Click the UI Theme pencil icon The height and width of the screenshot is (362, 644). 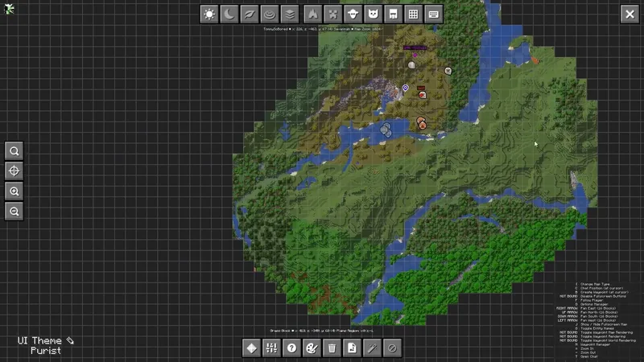click(x=70, y=340)
